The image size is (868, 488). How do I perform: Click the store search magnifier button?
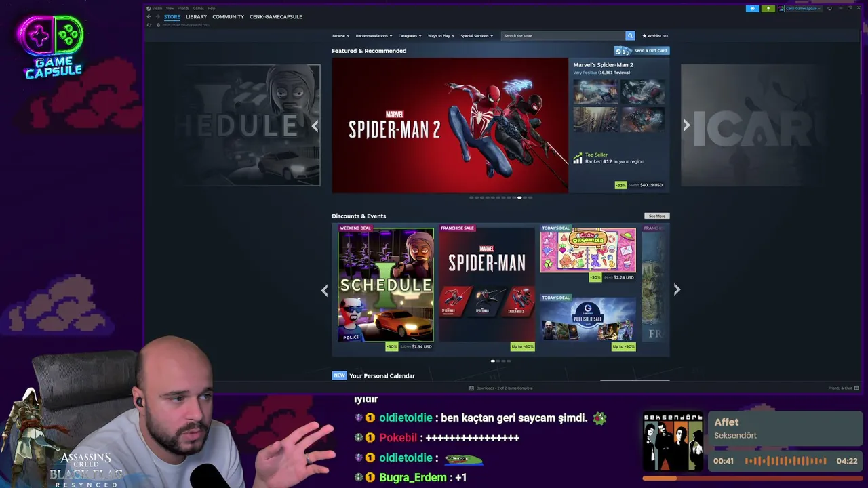[630, 35]
